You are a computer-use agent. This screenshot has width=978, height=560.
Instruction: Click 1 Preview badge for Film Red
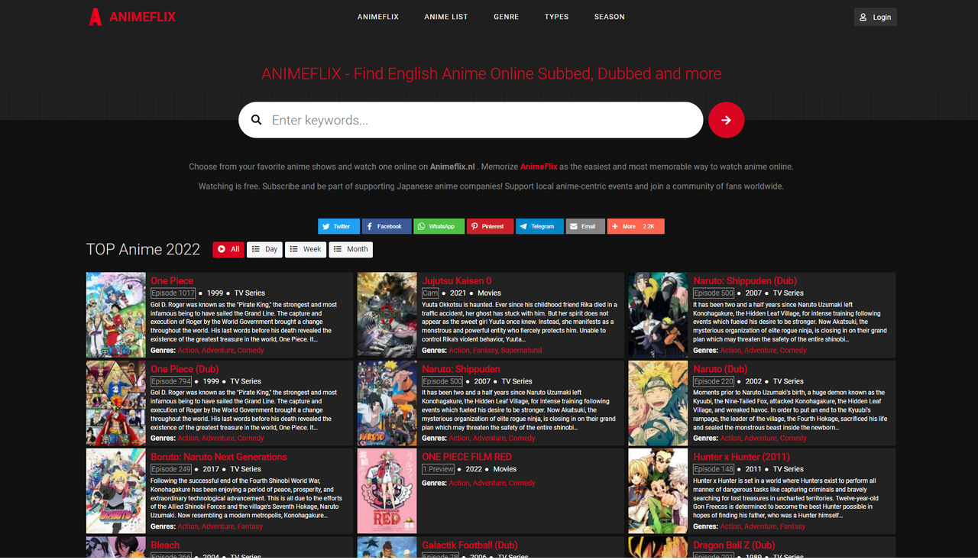tap(439, 469)
